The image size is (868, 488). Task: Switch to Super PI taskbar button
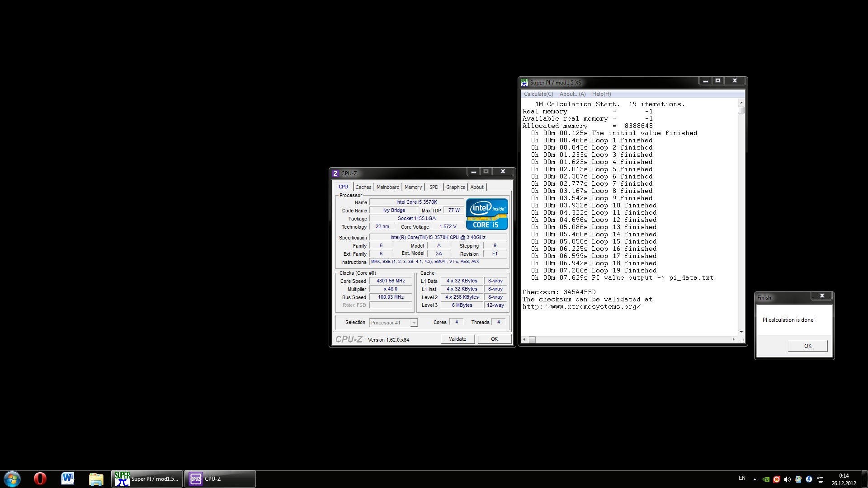[x=147, y=479]
